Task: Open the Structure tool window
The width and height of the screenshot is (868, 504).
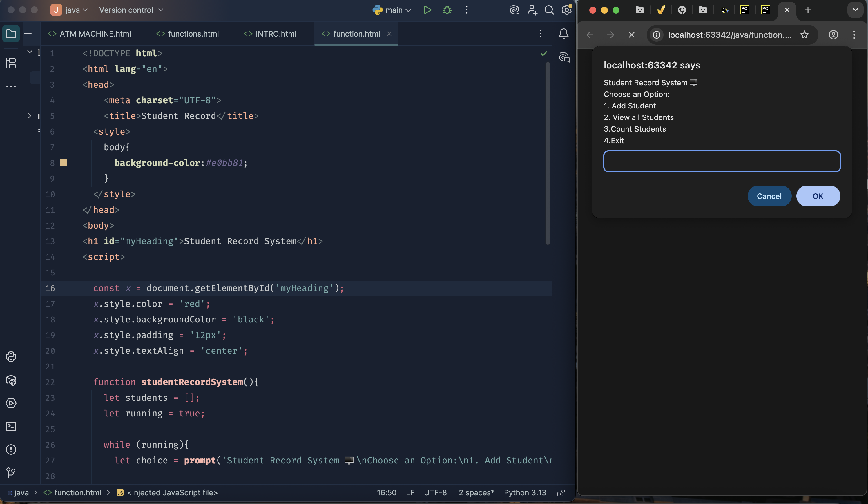Action: [x=11, y=63]
